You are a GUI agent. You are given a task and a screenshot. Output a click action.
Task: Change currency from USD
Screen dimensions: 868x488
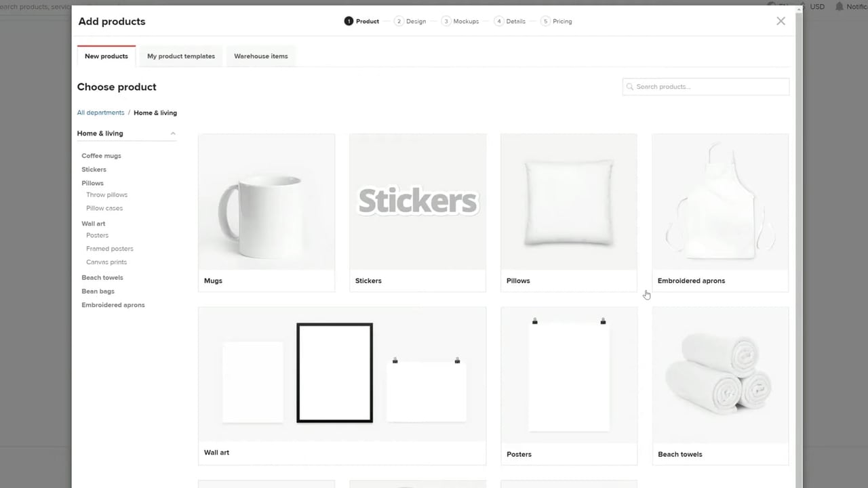click(816, 7)
